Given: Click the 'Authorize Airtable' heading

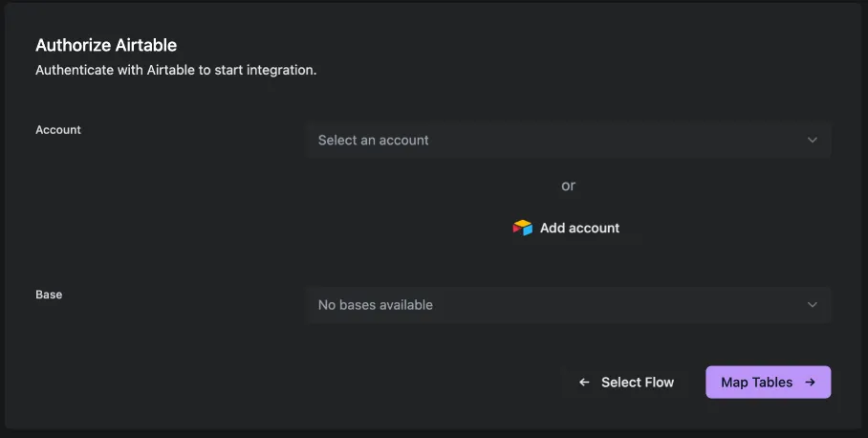Looking at the screenshot, I should pos(106,45).
